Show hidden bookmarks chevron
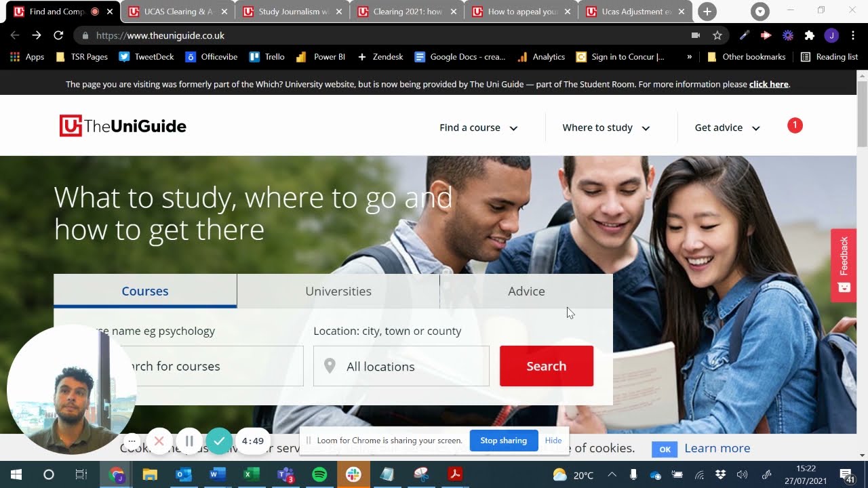The image size is (868, 488). (690, 57)
